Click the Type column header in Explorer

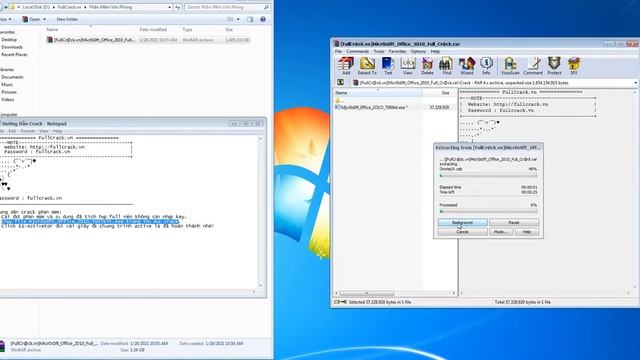tap(187, 29)
